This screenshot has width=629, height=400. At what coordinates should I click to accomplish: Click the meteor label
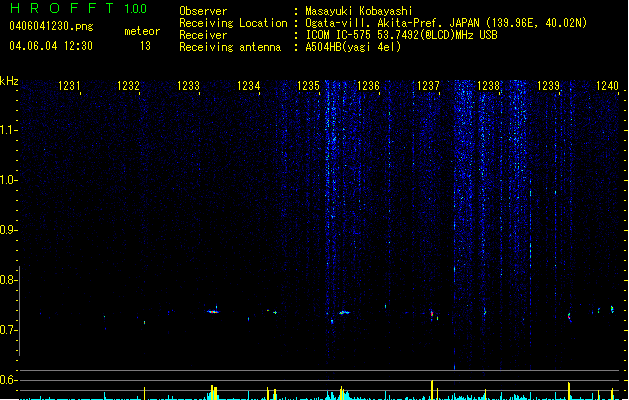point(142,31)
